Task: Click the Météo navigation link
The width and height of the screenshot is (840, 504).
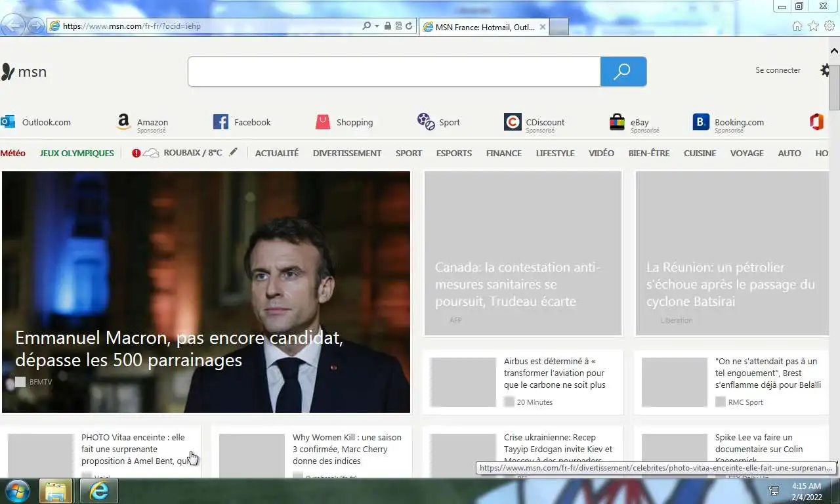Action: 13,153
